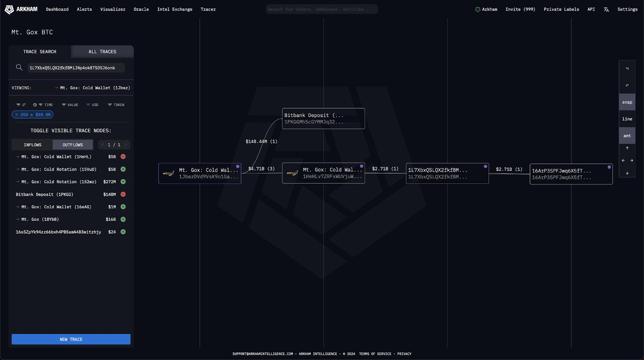Focus the global search for tokens field
The width and height of the screenshot is (644, 360).
pos(322,9)
